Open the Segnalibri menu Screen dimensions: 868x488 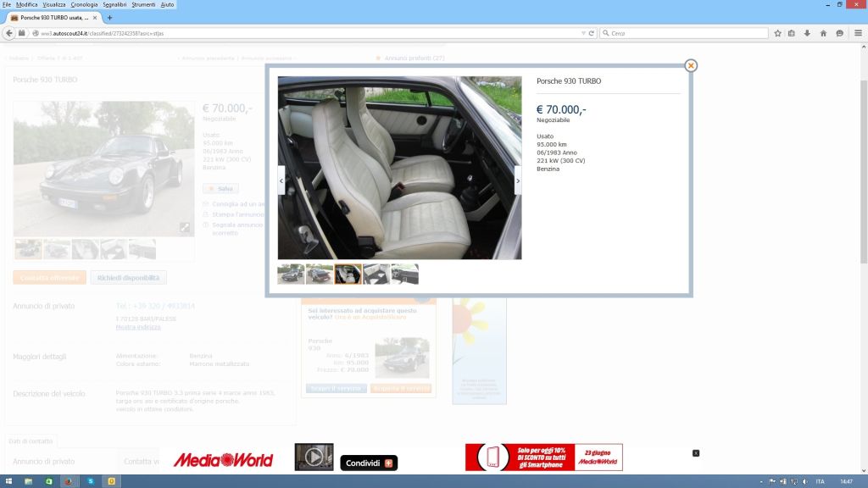click(x=114, y=4)
